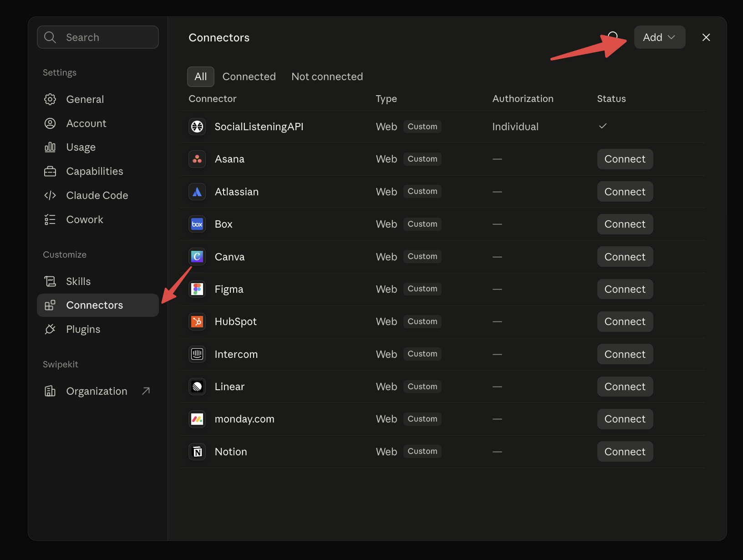The height and width of the screenshot is (560, 743).
Task: Connect the Canva connector
Action: pos(625,257)
